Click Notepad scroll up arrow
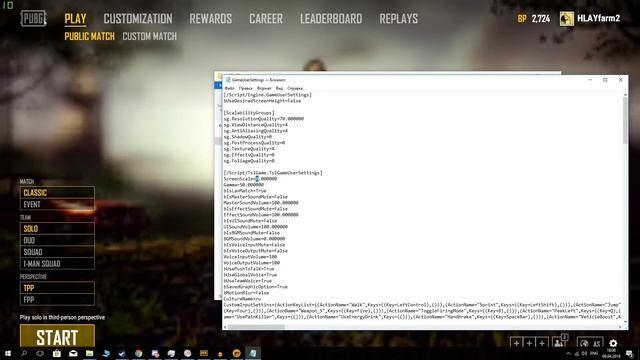Image resolution: width=640 pixels, height=360 pixels. [625, 94]
